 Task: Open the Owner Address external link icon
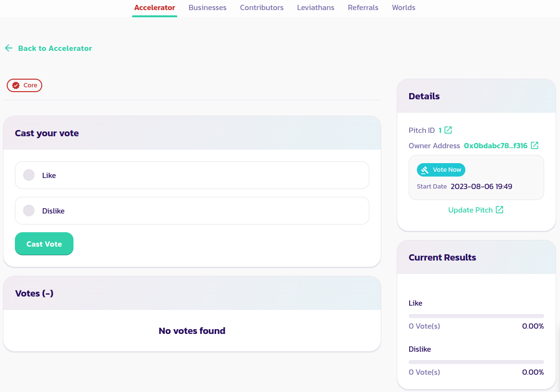(535, 145)
